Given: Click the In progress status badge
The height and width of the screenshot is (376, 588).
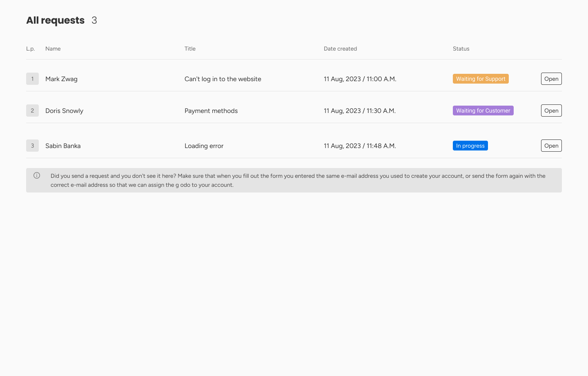Looking at the screenshot, I should [x=470, y=146].
